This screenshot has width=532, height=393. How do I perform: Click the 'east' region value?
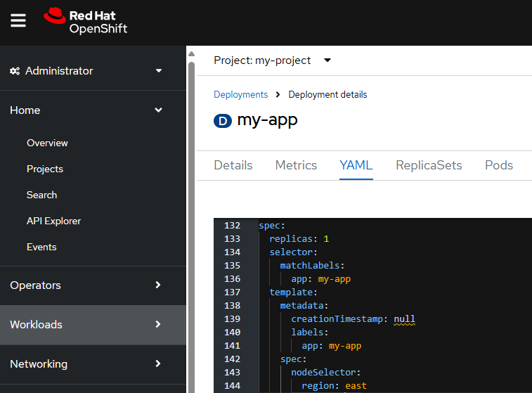[x=356, y=386]
